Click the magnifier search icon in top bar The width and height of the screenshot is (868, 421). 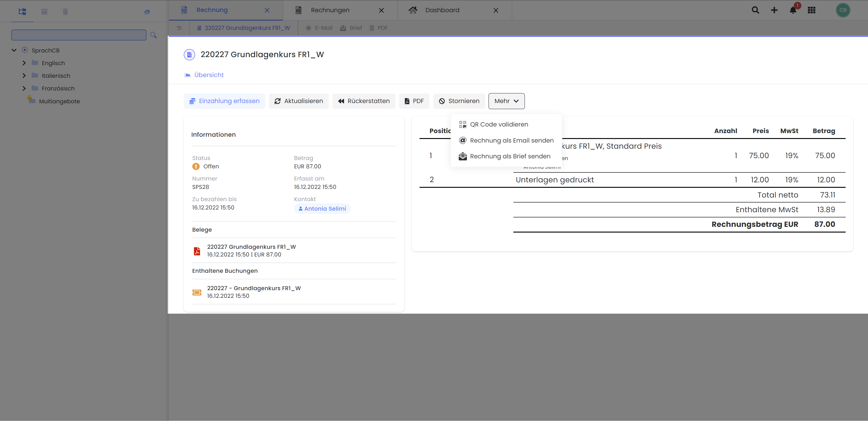[x=755, y=10]
